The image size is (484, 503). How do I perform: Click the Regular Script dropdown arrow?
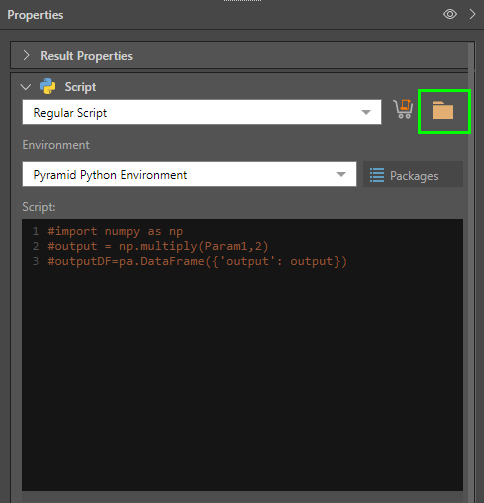click(x=366, y=112)
